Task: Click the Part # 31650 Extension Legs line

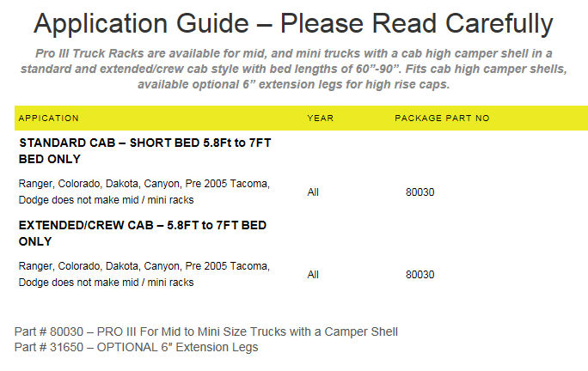Action: [x=136, y=347]
